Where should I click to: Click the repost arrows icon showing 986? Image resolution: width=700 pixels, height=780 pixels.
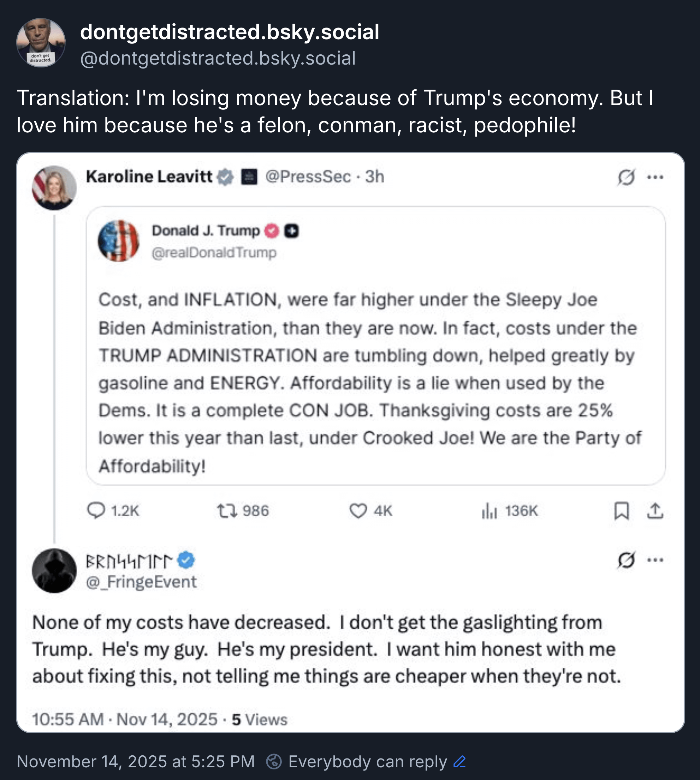pos(226,511)
